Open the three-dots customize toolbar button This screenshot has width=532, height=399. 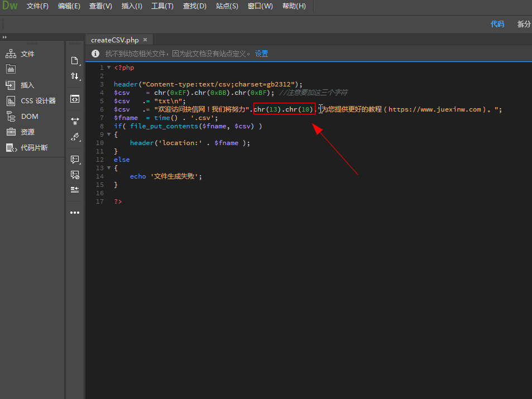coord(74,213)
